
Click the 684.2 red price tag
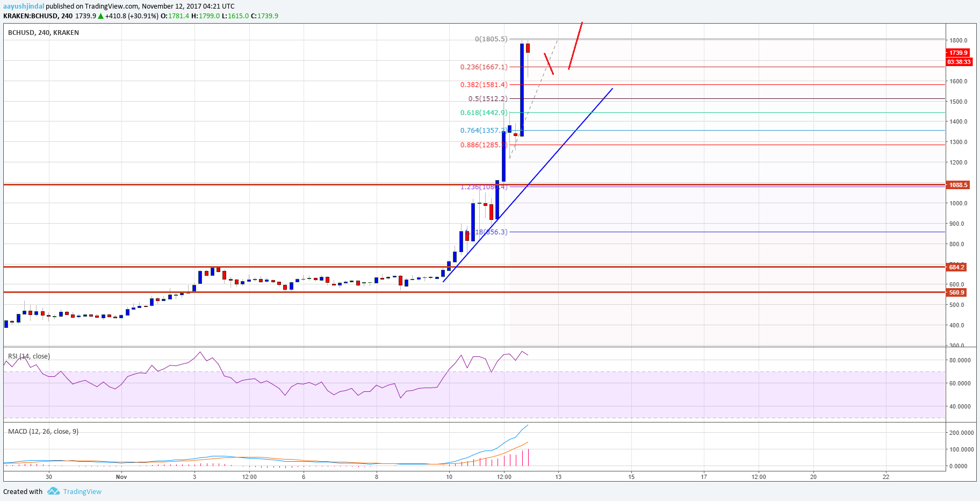click(x=956, y=267)
